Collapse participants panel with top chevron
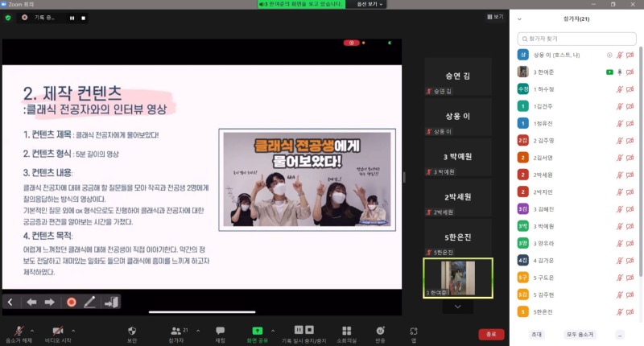Image resolution: width=644 pixels, height=346 pixels. click(519, 19)
